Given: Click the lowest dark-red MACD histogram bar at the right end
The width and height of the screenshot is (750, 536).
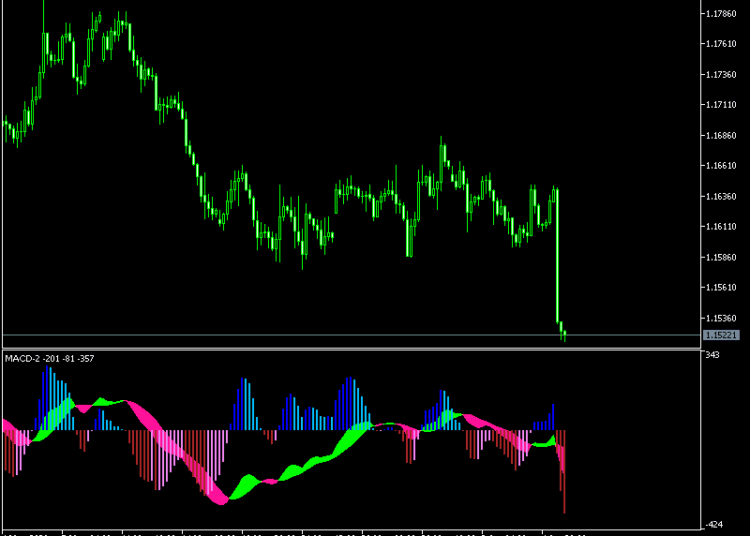Looking at the screenshot, I should click(x=564, y=471).
